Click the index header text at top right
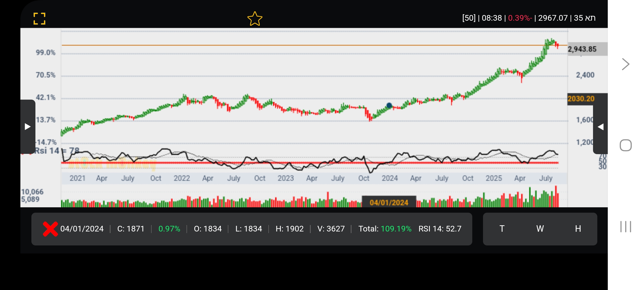This screenshot has height=290, width=644. click(529, 18)
